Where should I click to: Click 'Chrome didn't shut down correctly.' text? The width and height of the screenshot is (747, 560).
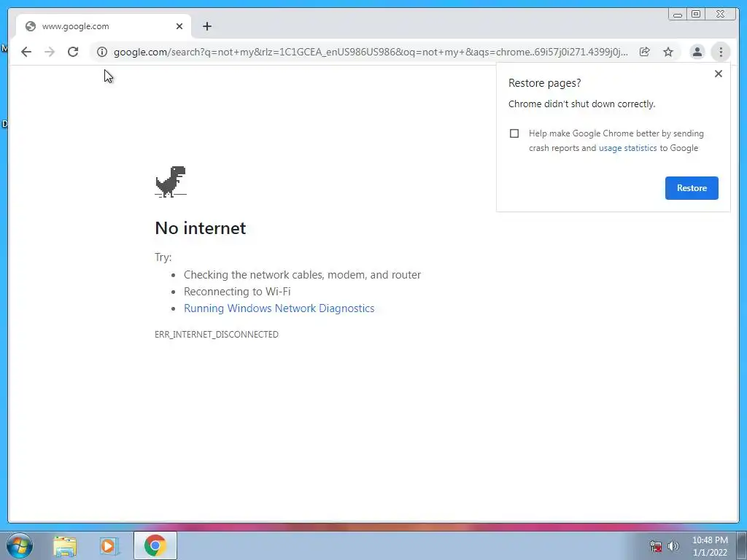tap(581, 104)
